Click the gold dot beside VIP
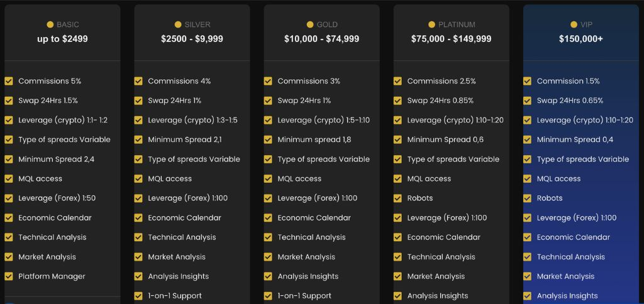The height and width of the screenshot is (304, 644). 574,24
